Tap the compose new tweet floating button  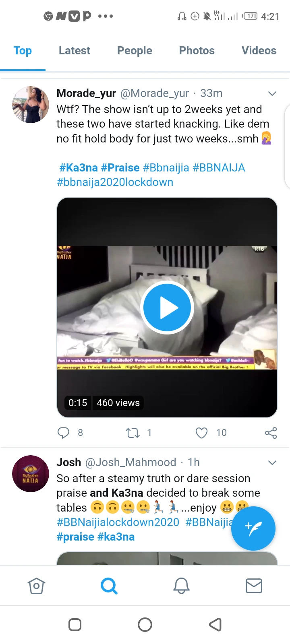point(253,528)
